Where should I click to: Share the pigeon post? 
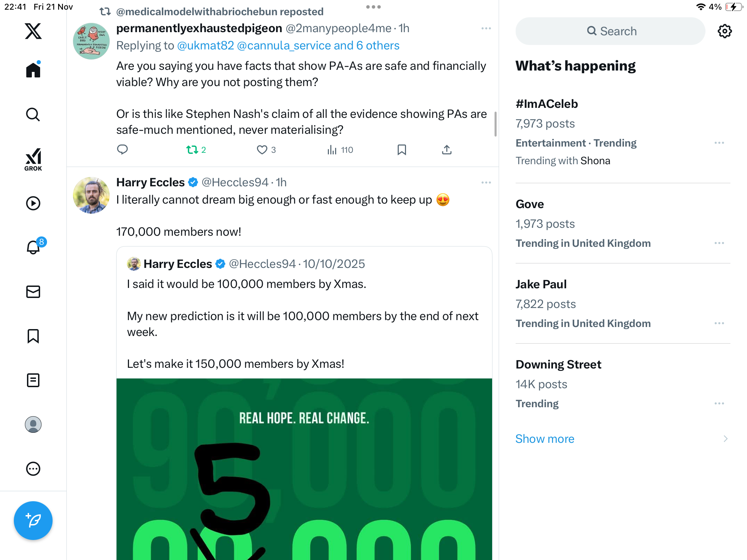[446, 150]
